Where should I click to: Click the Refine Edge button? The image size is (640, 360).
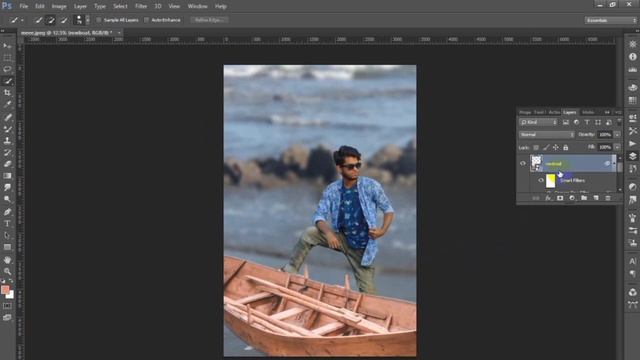coord(209,20)
